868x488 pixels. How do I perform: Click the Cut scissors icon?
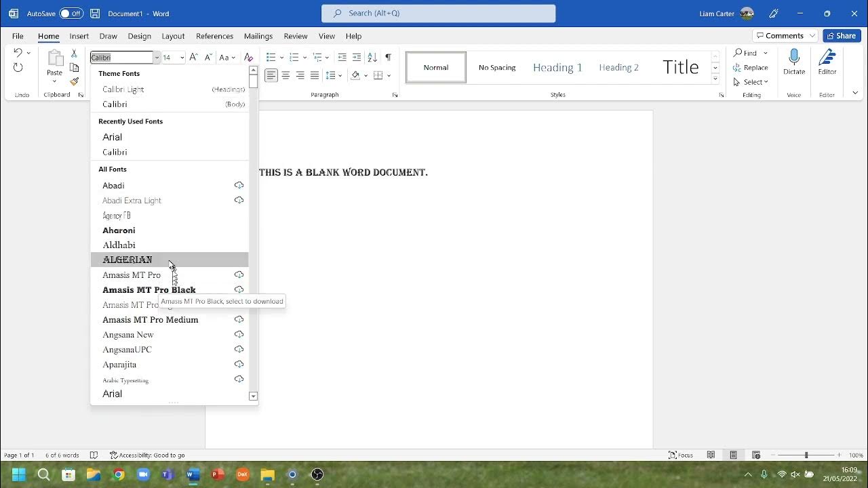click(75, 53)
